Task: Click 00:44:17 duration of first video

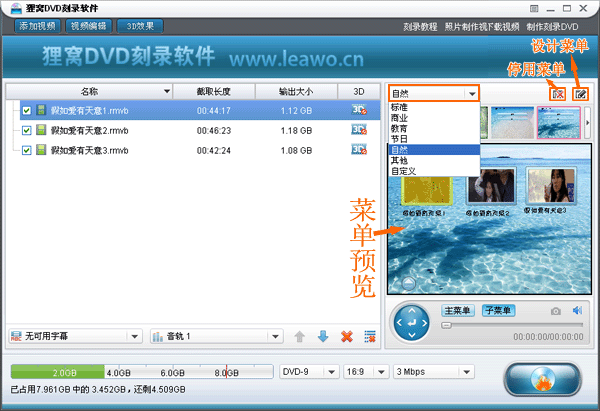Action: click(214, 111)
